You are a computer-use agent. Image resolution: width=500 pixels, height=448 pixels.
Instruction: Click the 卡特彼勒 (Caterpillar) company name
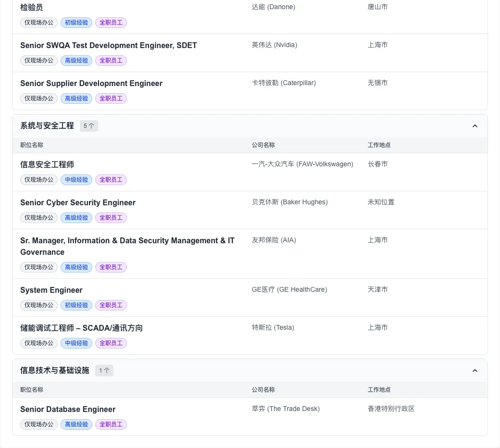284,83
